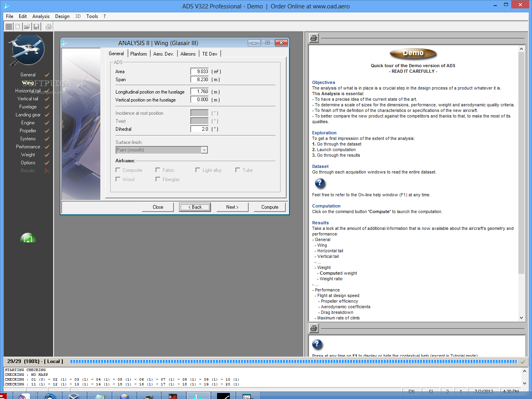Screen dimensions: 532x399
Task: Enable the Composite airframe checkbox
Action: (x=118, y=170)
